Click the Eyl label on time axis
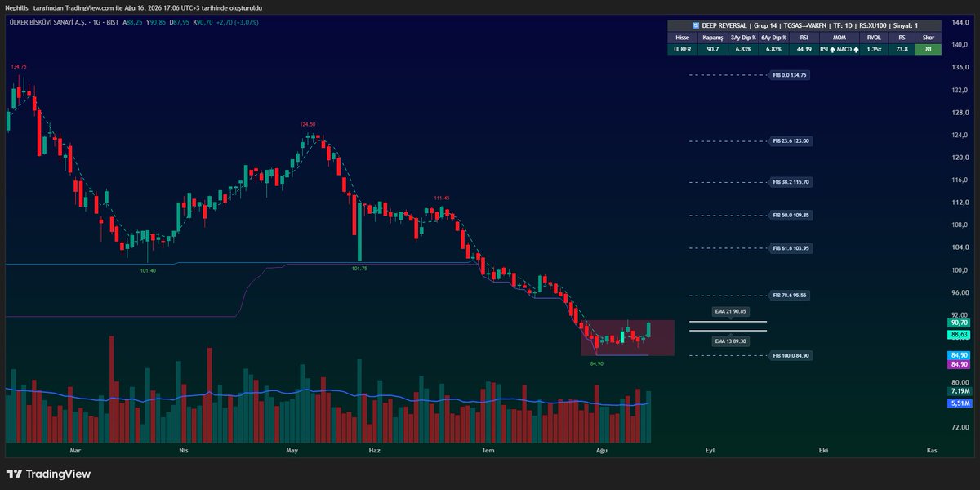 click(x=710, y=450)
